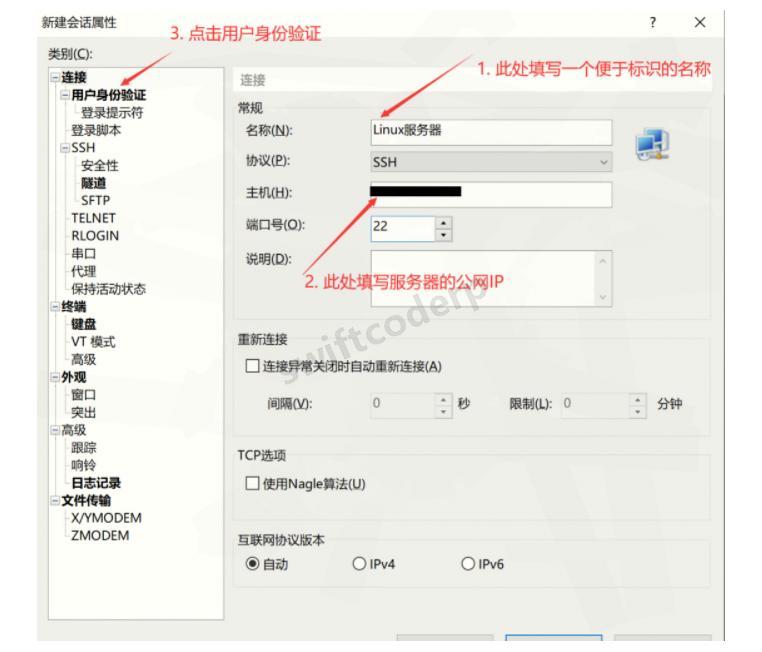Select RLOGIN in category tree

pos(95,236)
